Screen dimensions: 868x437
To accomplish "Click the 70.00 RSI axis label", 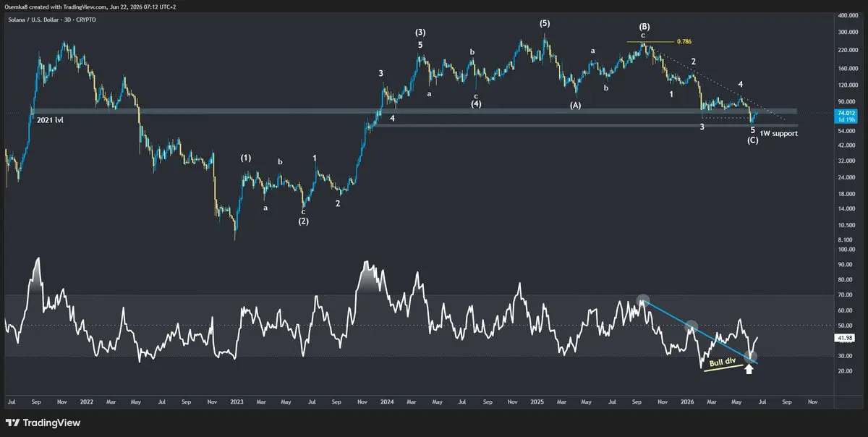I will (x=843, y=295).
